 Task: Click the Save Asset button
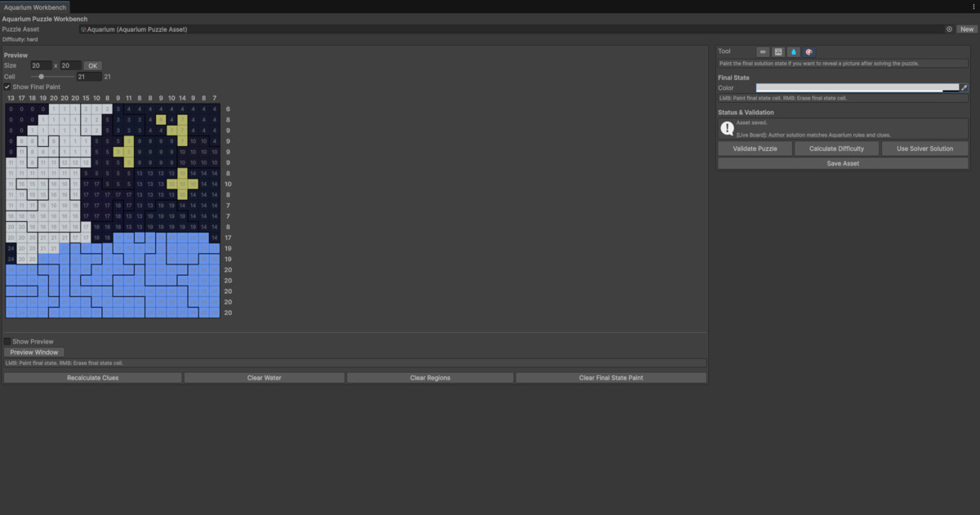click(x=843, y=163)
